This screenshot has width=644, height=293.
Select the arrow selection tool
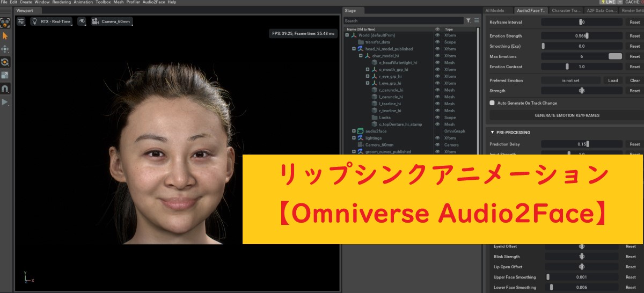coord(5,36)
